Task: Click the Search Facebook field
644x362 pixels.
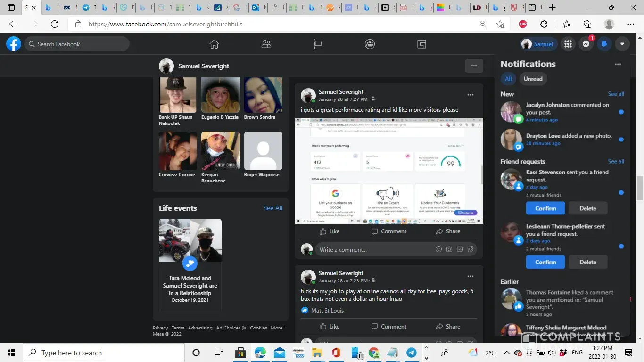Action: click(x=78, y=44)
